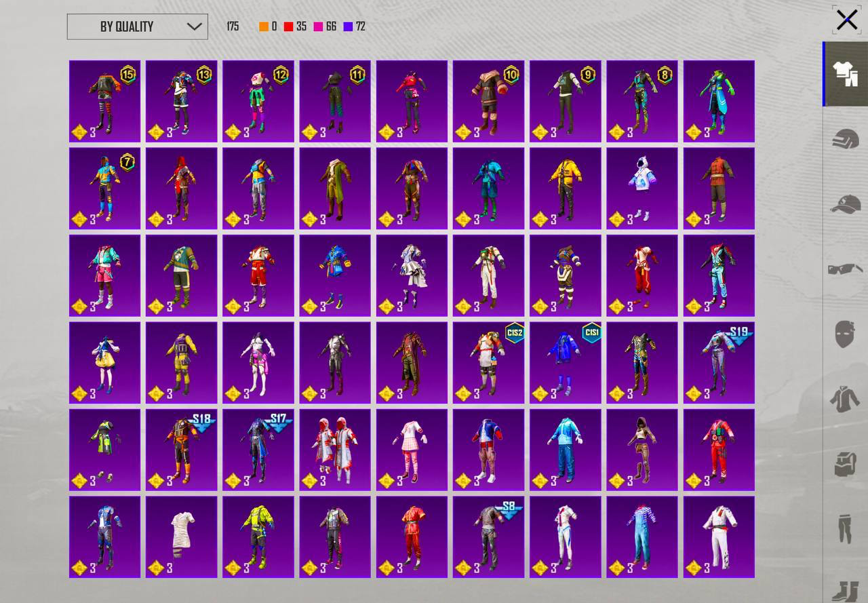Select the outfit with level 10 badge

(x=488, y=101)
